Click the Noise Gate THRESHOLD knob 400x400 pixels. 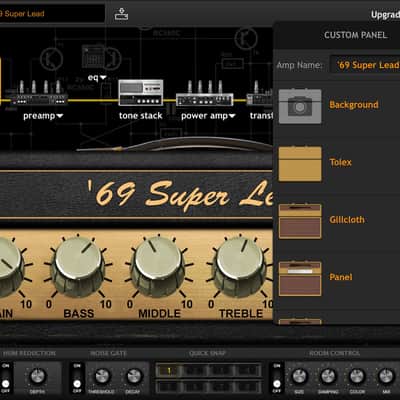pyautogui.click(x=102, y=376)
